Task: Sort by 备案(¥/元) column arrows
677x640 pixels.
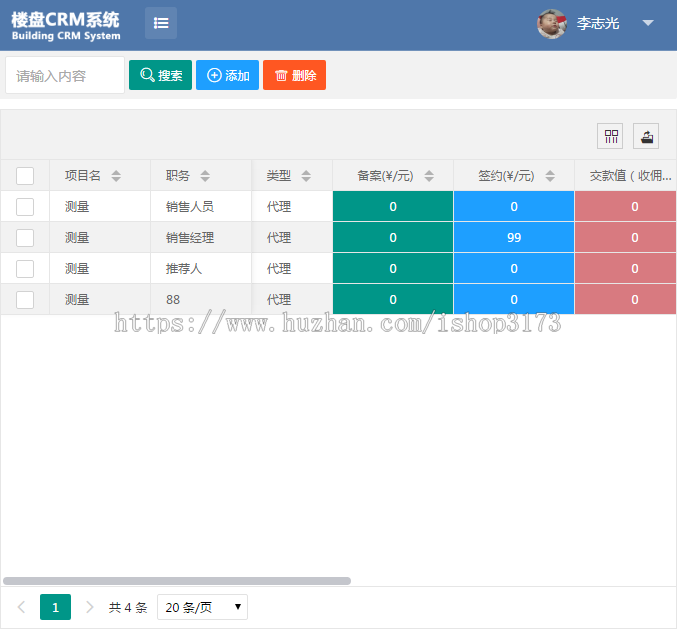Action: (429, 176)
